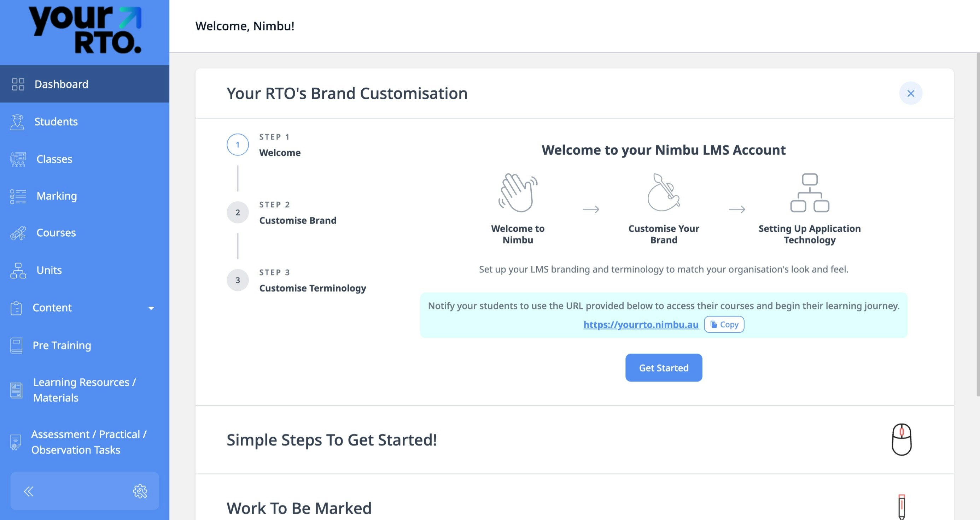Open Learning Resources / Materials
The width and height of the screenshot is (980, 520).
[x=84, y=390]
